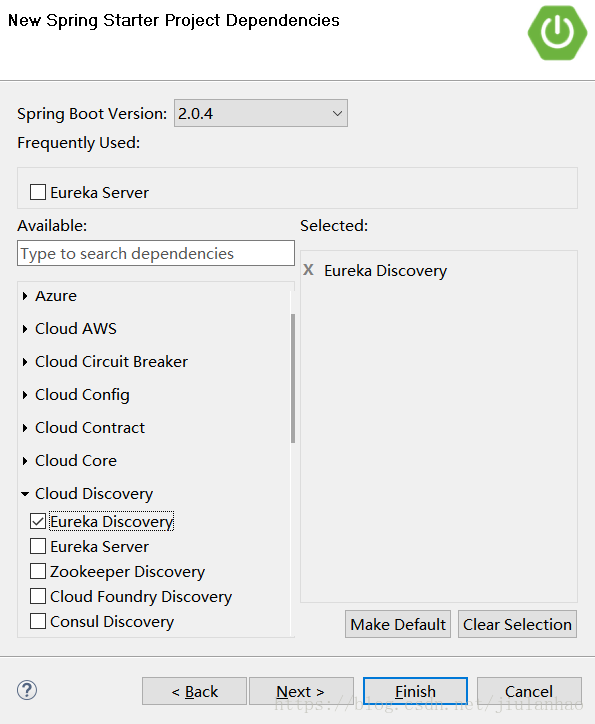
Task: Select the Consul Discovery checkbox
Action: [38, 621]
